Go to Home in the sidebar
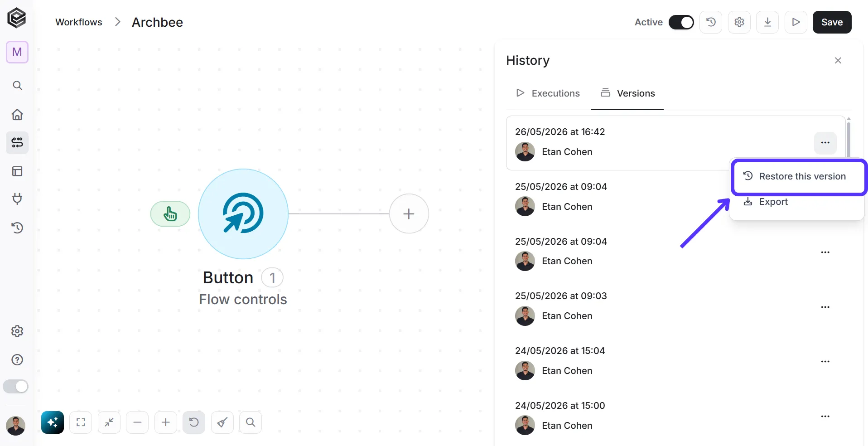Screen dimensions: 868x446 point(17,114)
